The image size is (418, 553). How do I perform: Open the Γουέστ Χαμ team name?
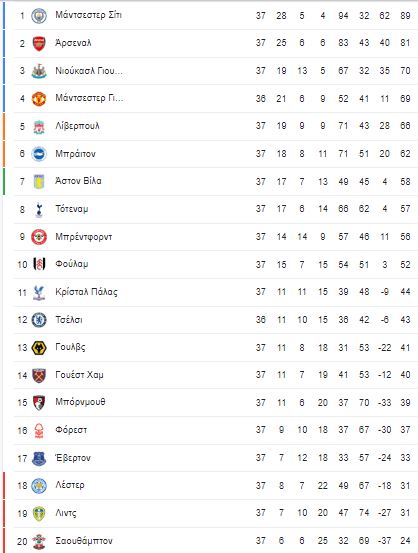click(x=79, y=375)
